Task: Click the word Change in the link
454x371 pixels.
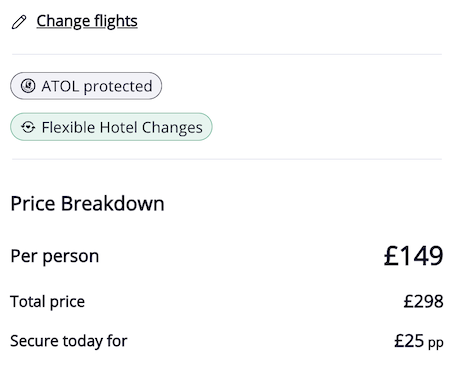Action: pyautogui.click(x=63, y=21)
